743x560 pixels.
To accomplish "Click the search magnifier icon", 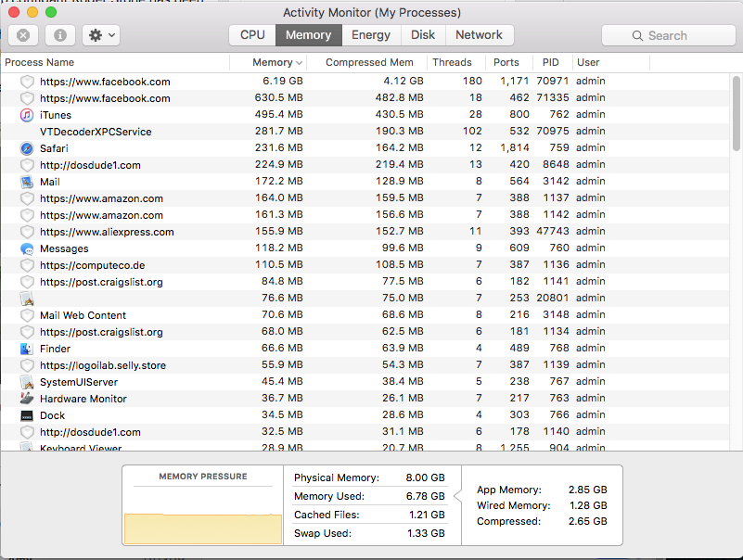I will [637, 35].
